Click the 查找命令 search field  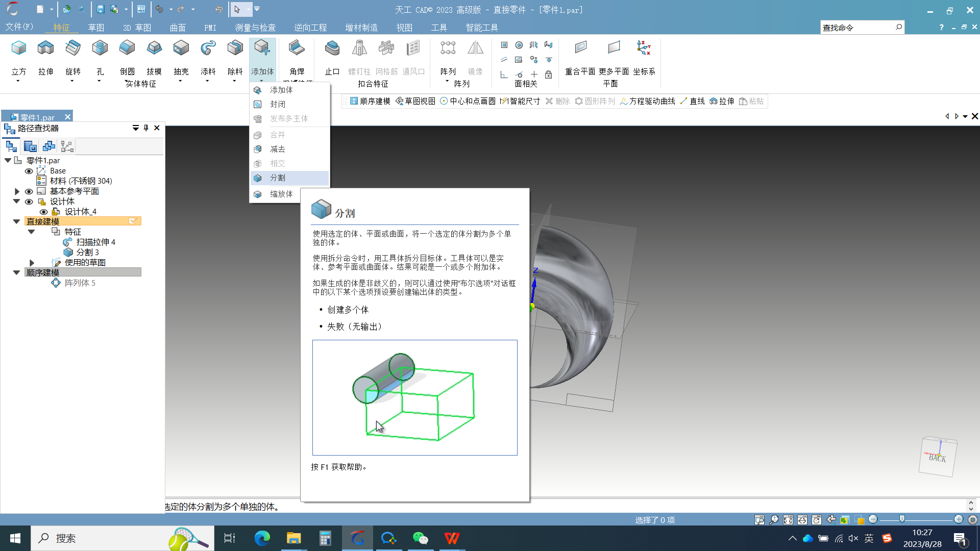tap(856, 28)
